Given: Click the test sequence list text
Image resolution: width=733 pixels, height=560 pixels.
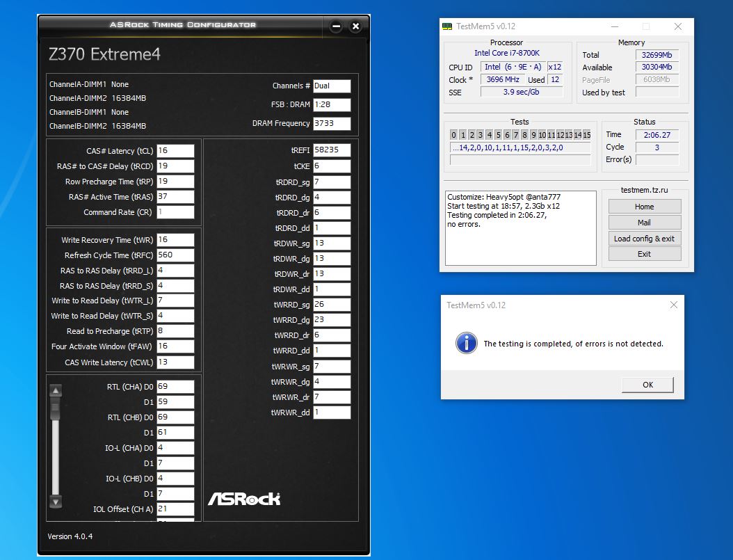Looking at the screenshot, I should click(x=520, y=147).
